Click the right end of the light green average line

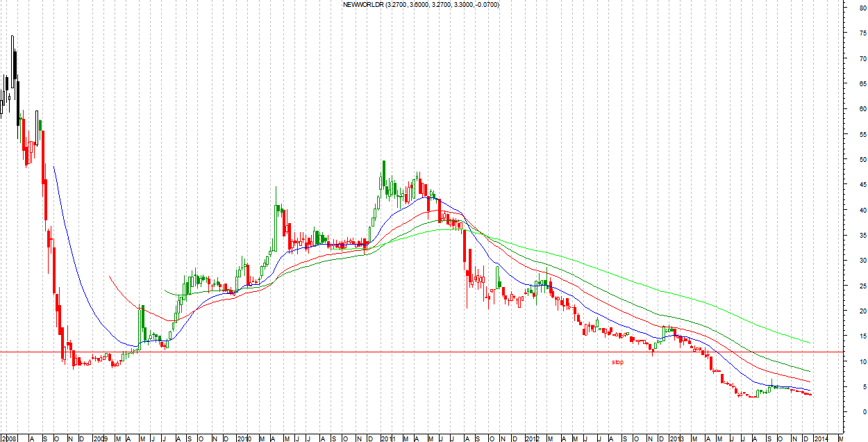pos(810,342)
